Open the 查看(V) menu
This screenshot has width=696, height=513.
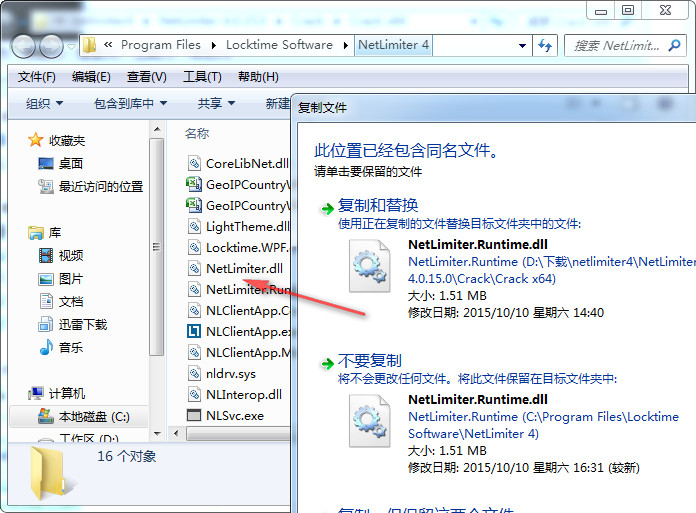(146, 77)
